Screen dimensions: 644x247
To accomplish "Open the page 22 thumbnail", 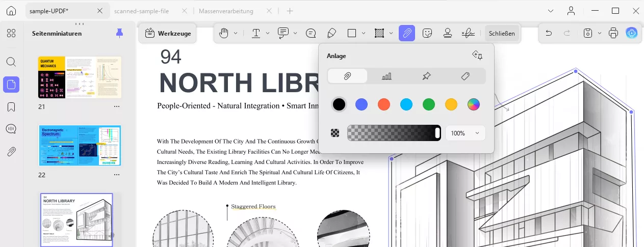I will click(x=80, y=146).
